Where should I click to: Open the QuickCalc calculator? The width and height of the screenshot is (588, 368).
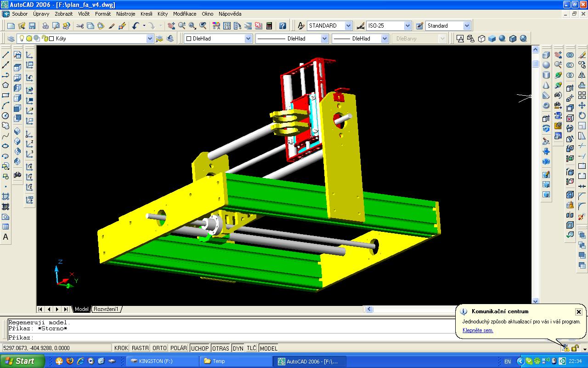(x=269, y=26)
